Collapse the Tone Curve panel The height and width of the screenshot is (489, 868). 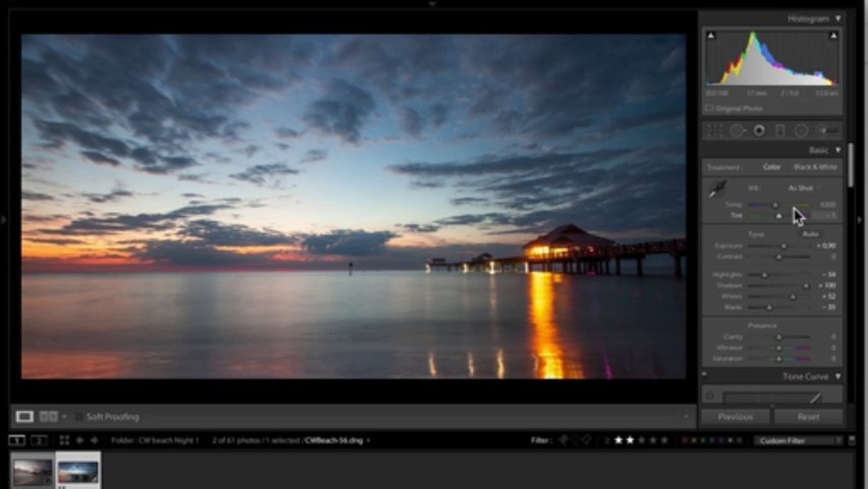click(x=838, y=376)
